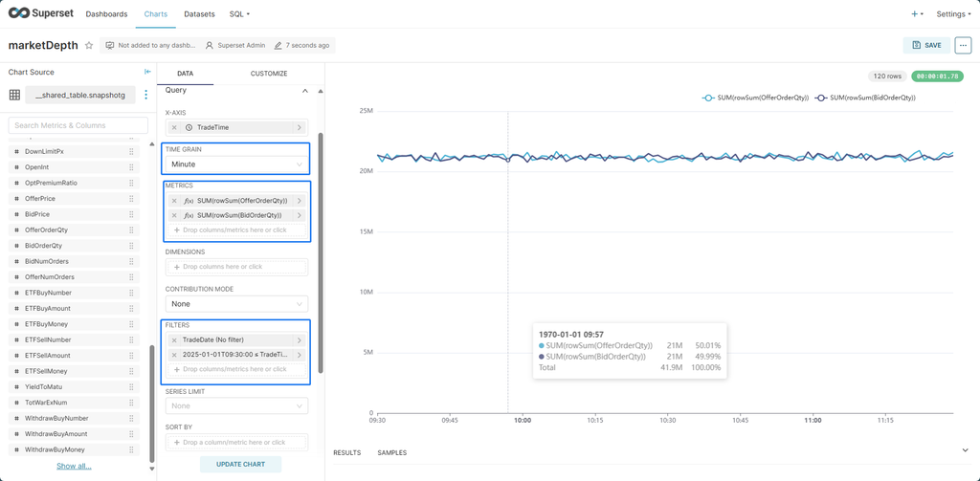Toggle the SUM(rowSum(OfferOrderQty)) legend series
The height and width of the screenshot is (481, 980).
[x=755, y=98]
